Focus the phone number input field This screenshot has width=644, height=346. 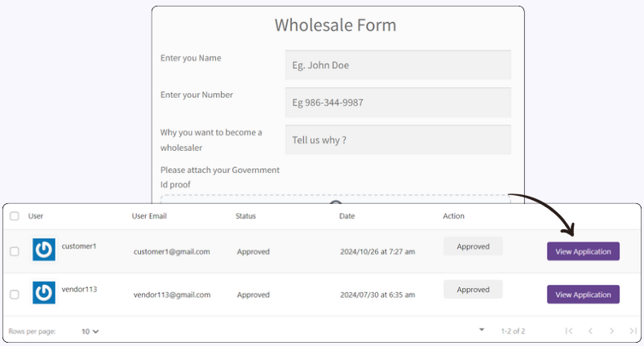(x=398, y=103)
